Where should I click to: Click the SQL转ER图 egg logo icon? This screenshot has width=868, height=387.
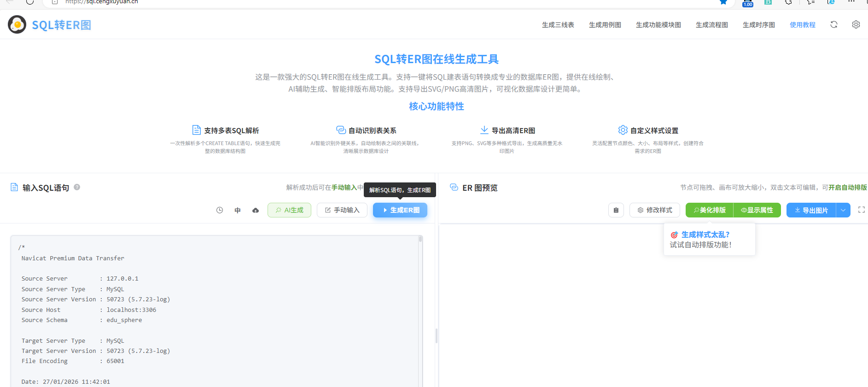17,24
